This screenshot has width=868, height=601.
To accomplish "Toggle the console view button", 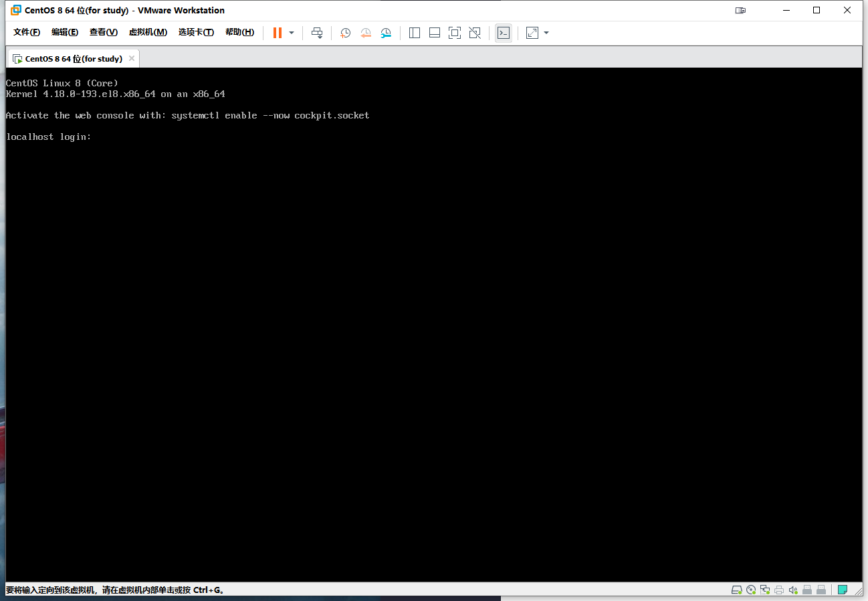I will pyautogui.click(x=504, y=33).
